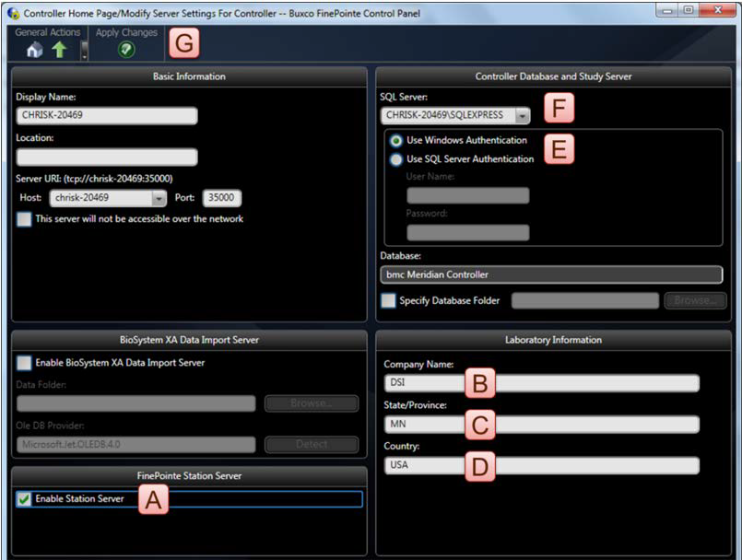Click the Port field showing 35000
742x560 pixels.
pyautogui.click(x=222, y=198)
